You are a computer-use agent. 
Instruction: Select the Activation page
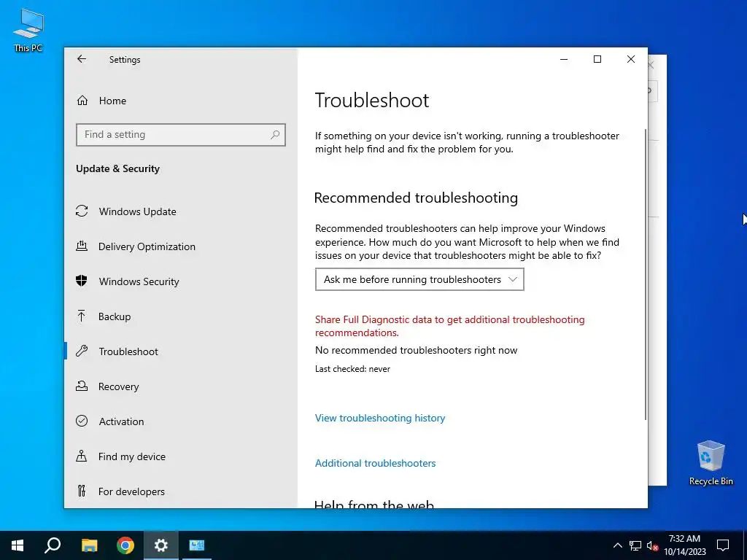[121, 421]
